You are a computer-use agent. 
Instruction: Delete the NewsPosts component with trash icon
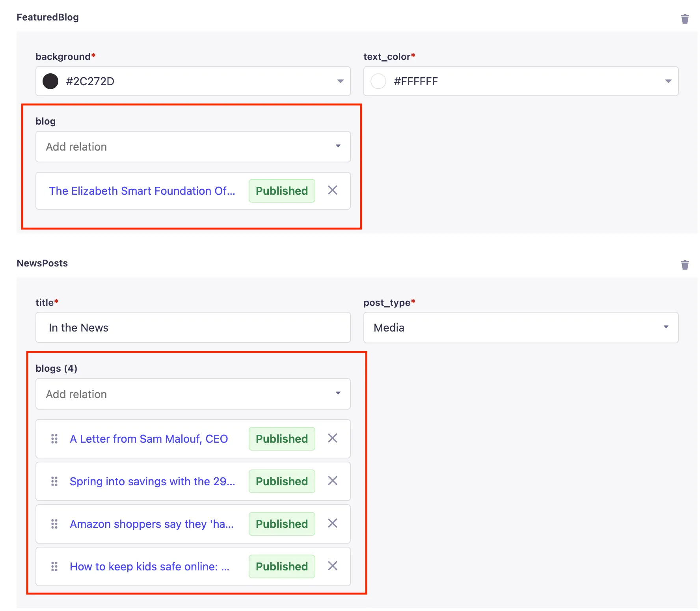point(685,265)
